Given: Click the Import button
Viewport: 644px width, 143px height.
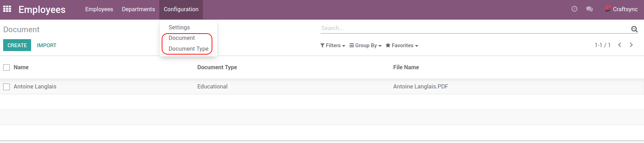Looking at the screenshot, I should (46, 45).
